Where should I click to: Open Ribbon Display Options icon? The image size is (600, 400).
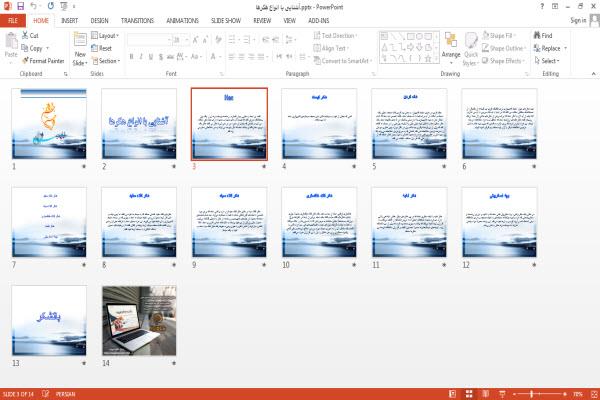[555, 7]
